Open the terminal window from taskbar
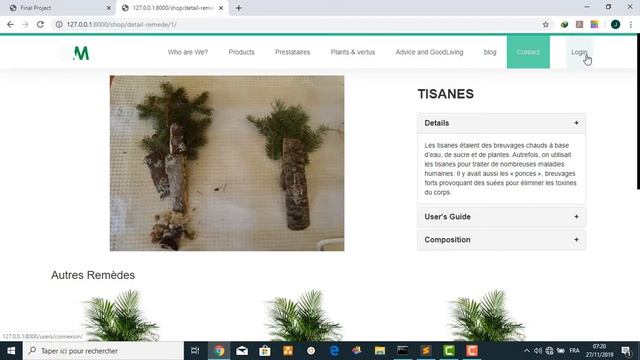This screenshot has height=360, width=640. coord(402,351)
